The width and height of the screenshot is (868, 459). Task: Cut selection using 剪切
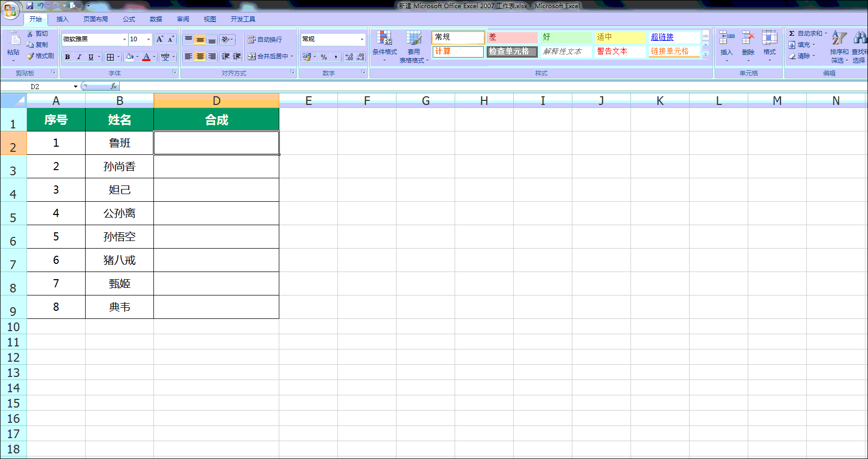point(38,34)
